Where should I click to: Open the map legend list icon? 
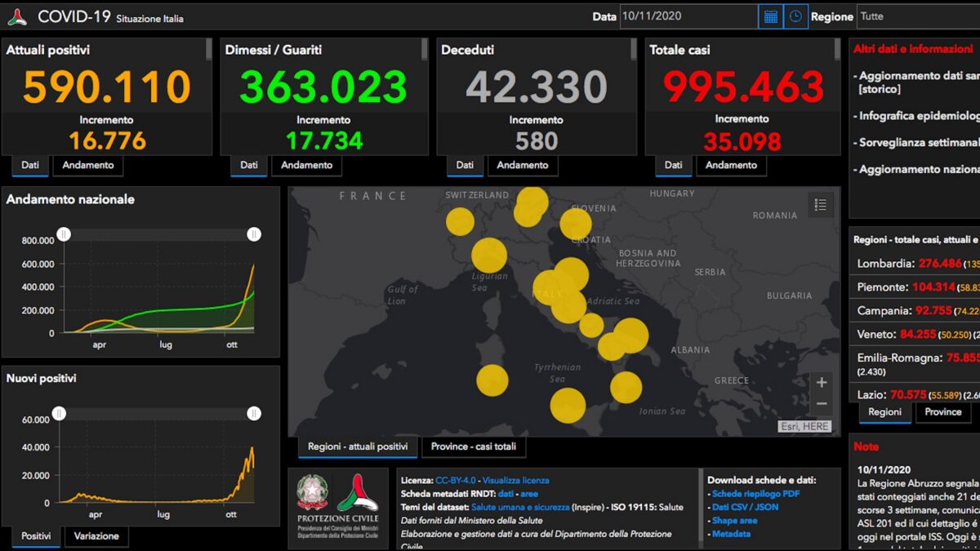[821, 205]
